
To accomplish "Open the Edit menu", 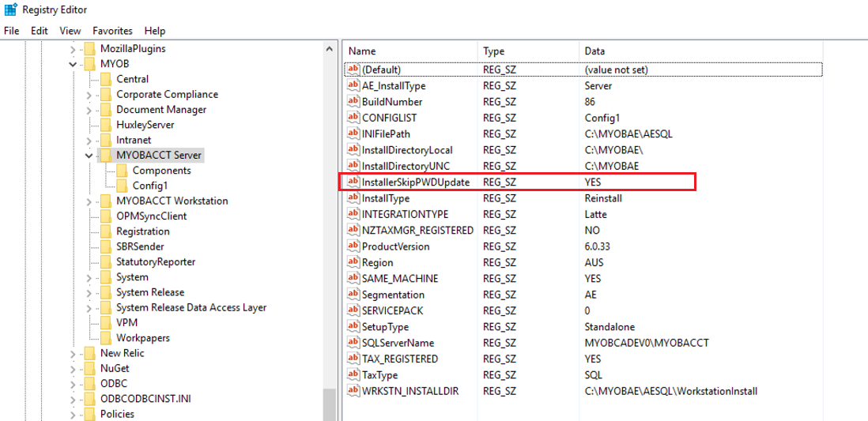I will pos(40,31).
